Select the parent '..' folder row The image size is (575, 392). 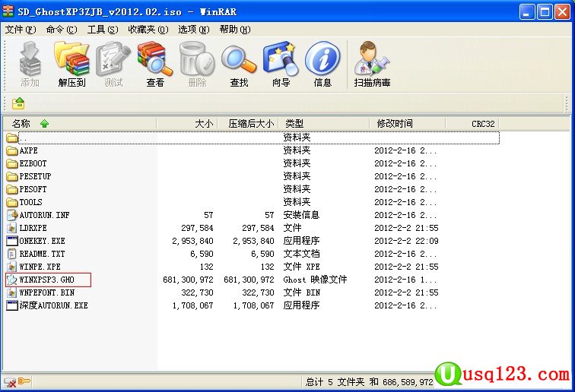click(x=253, y=138)
